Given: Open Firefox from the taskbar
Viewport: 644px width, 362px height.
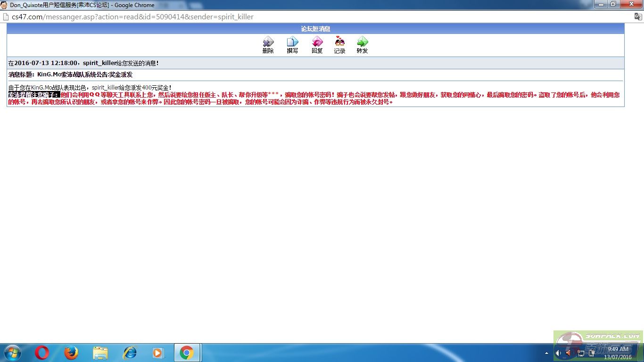Looking at the screenshot, I should point(71,353).
